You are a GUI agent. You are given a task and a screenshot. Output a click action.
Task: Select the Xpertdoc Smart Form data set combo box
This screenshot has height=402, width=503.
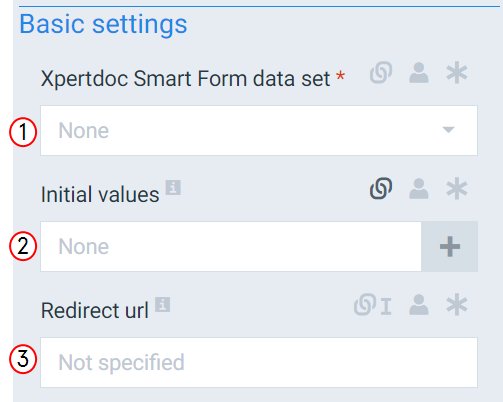[259, 130]
